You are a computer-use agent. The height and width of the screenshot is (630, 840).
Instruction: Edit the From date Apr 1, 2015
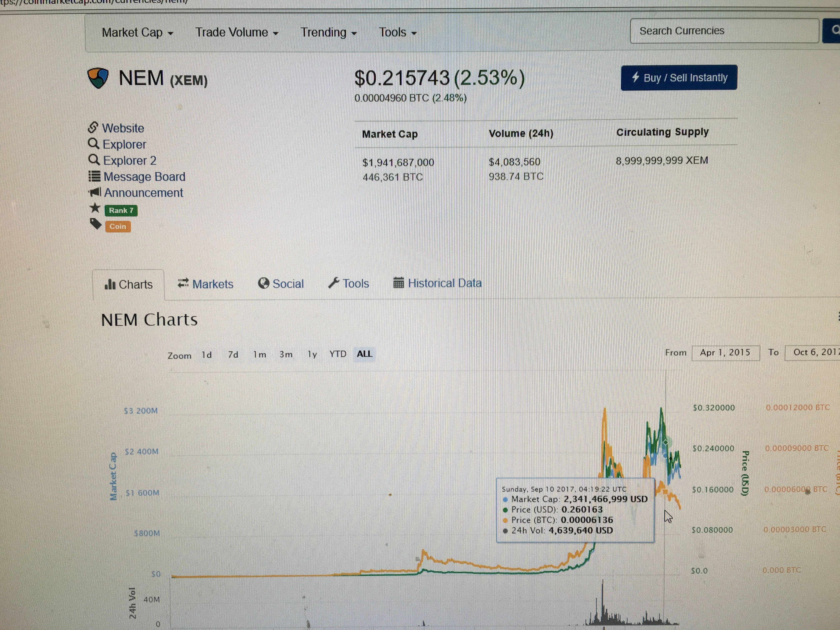click(725, 353)
